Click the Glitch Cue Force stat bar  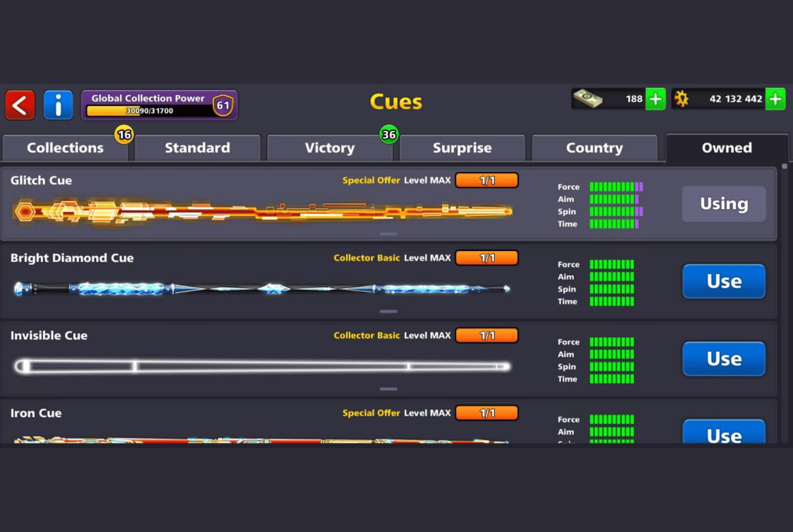tap(616, 187)
